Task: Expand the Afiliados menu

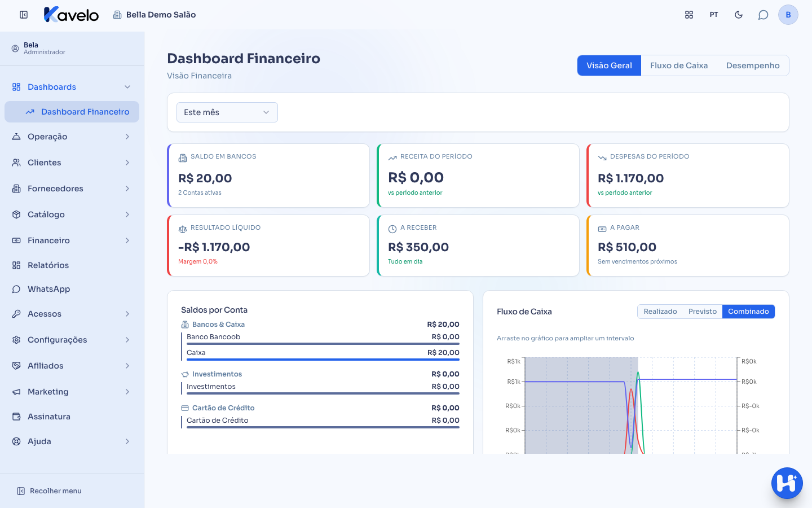Action: 72,366
